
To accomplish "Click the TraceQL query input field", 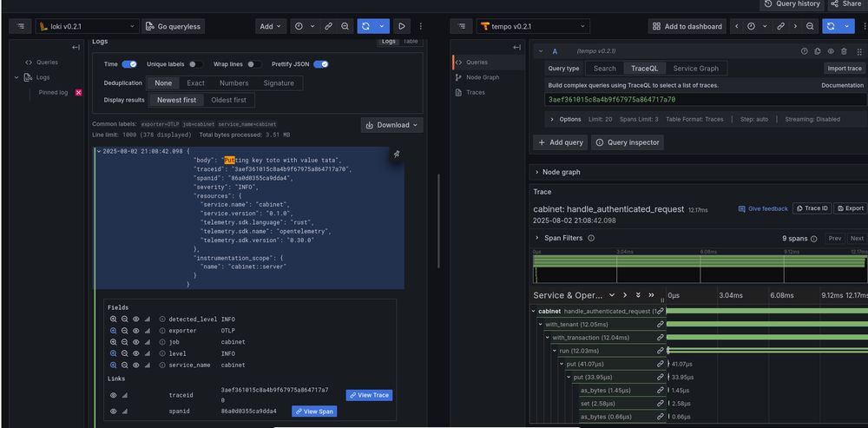I will coord(705,100).
